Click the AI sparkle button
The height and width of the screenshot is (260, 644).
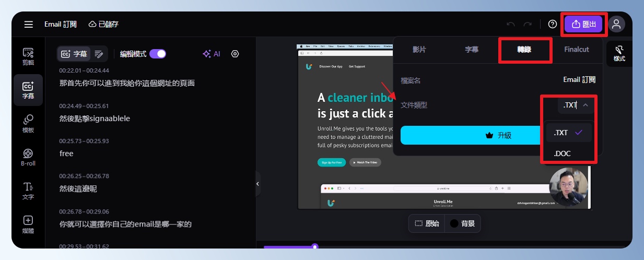coord(212,54)
